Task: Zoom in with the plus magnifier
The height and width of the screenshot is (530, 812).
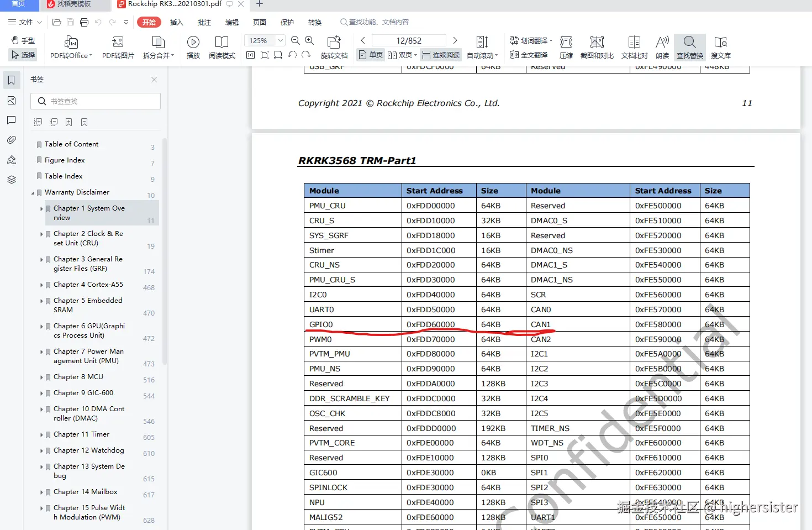Action: coord(309,40)
